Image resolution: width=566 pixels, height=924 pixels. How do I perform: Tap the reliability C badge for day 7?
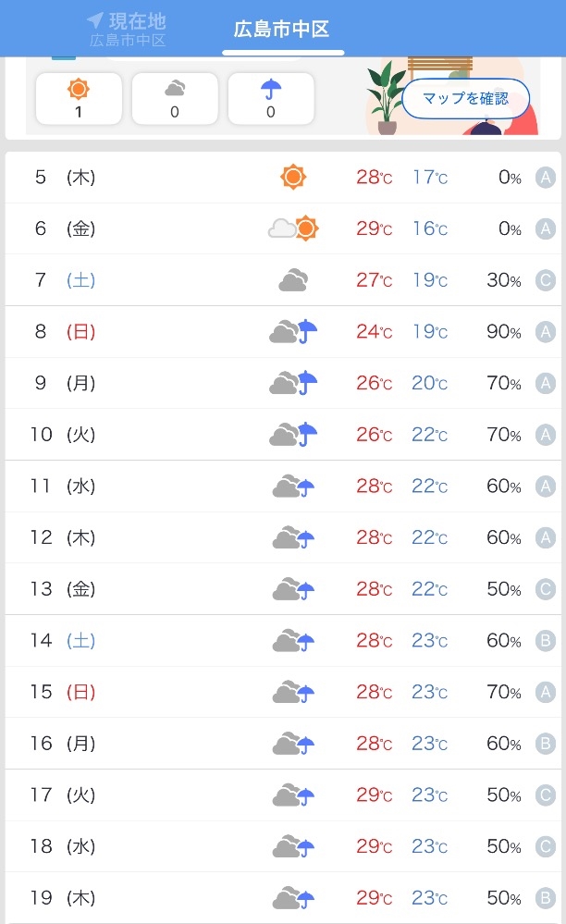tap(545, 280)
